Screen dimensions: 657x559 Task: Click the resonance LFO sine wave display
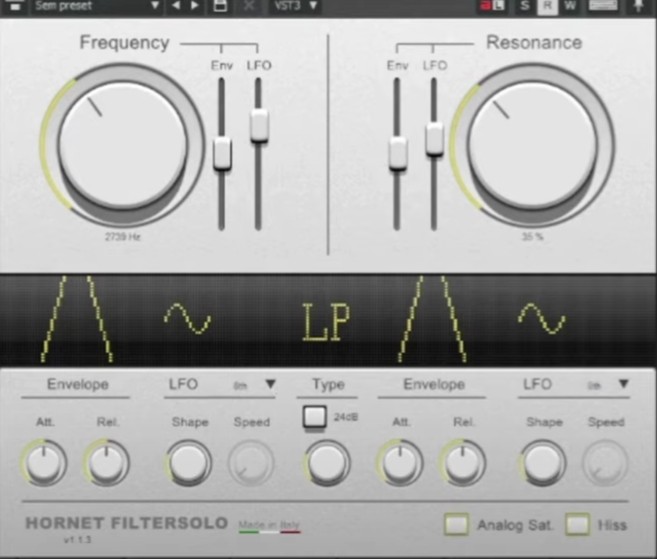click(542, 319)
